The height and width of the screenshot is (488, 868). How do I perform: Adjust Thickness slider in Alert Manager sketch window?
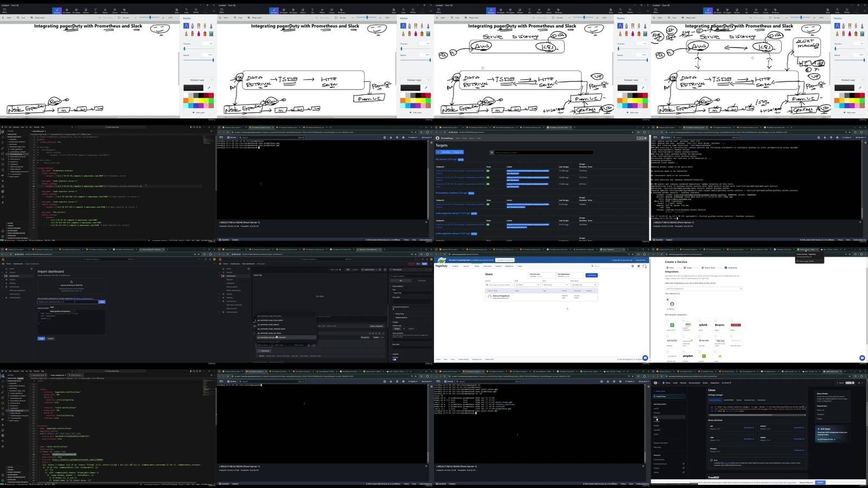tap(850, 48)
